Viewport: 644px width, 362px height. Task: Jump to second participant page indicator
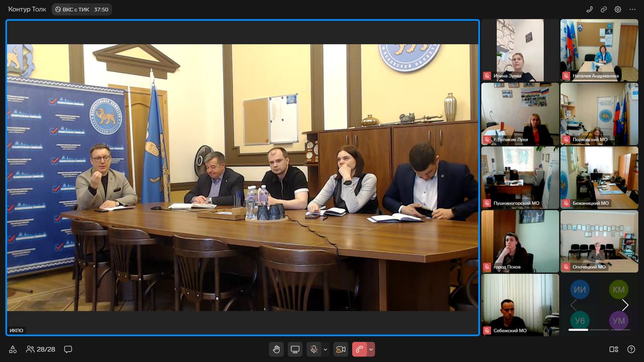point(599,330)
